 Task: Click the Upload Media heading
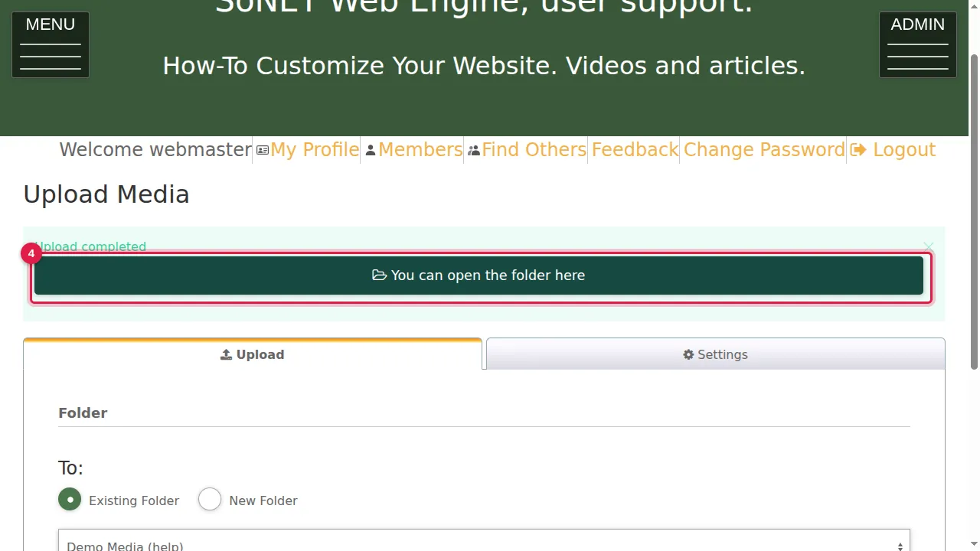click(106, 194)
